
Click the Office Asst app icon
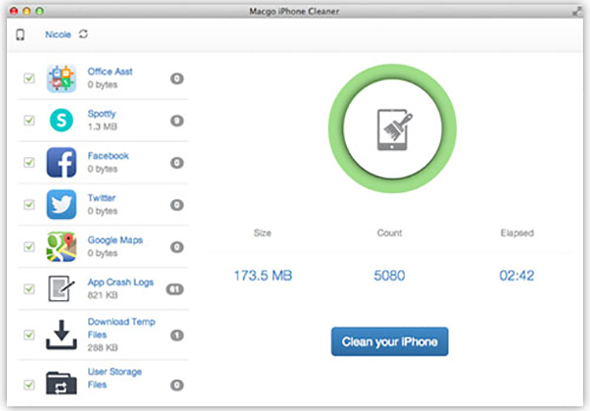(61, 78)
